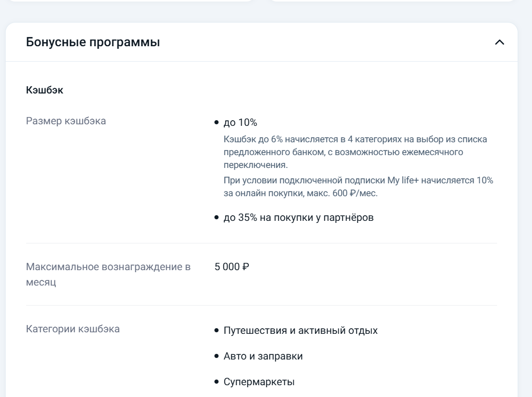Click the bullet before Супермаркеты
Viewport: 532px width, 397px height.
pos(217,382)
